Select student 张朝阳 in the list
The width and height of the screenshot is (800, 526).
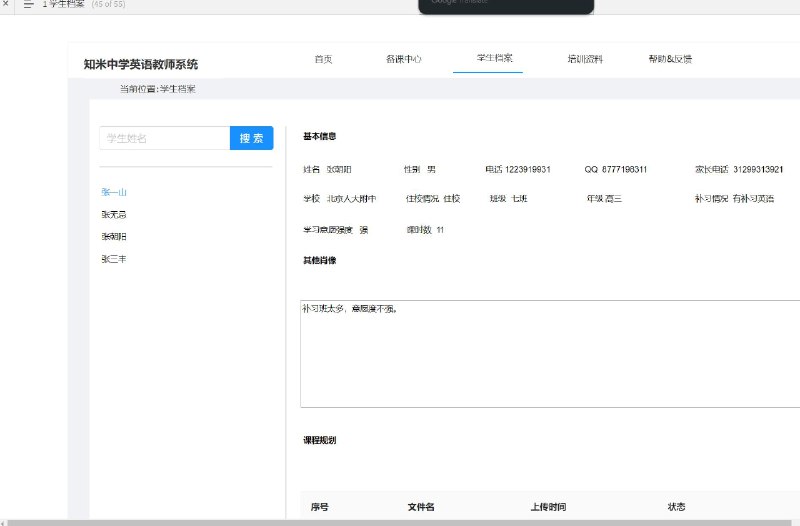coord(114,236)
